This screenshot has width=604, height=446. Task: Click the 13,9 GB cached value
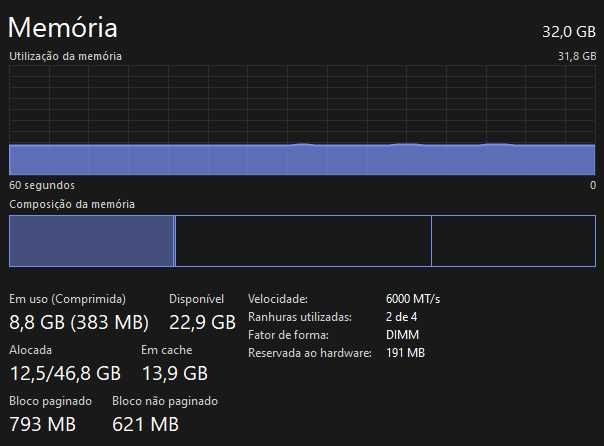[x=174, y=373]
